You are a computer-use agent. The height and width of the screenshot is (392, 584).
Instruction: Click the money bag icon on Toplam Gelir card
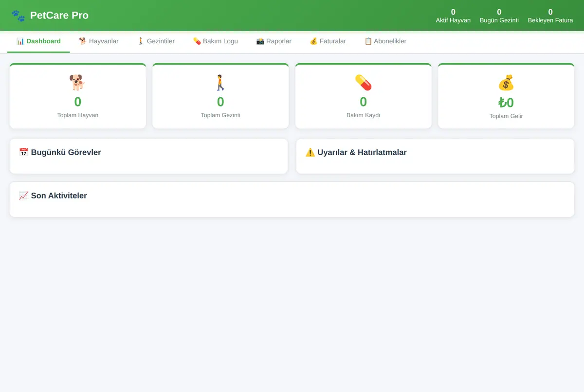point(506,83)
